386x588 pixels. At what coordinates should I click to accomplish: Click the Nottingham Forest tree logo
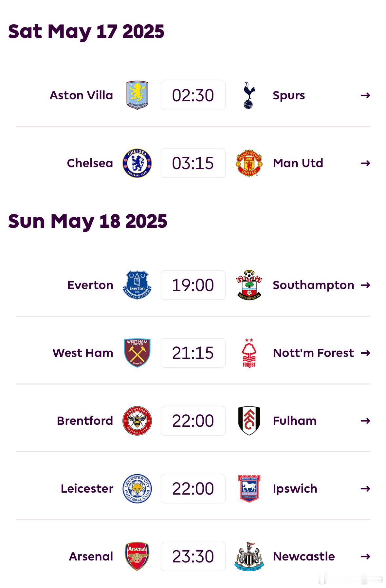pyautogui.click(x=249, y=353)
